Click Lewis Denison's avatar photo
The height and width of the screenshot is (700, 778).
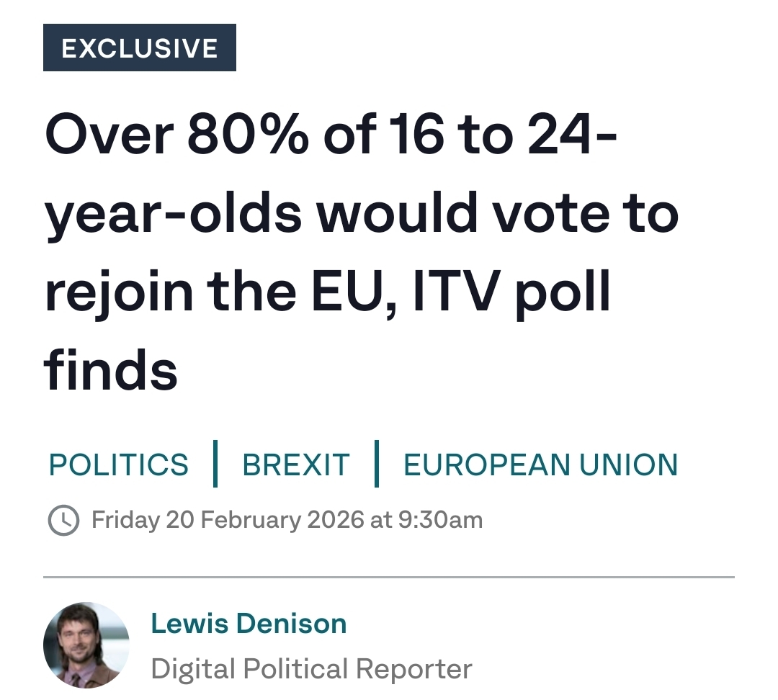click(86, 645)
